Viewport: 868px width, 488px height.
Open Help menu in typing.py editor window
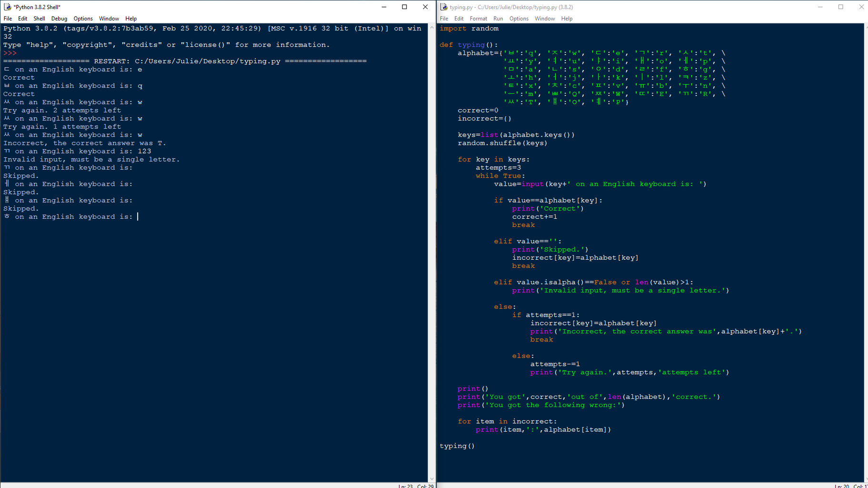pyautogui.click(x=567, y=19)
